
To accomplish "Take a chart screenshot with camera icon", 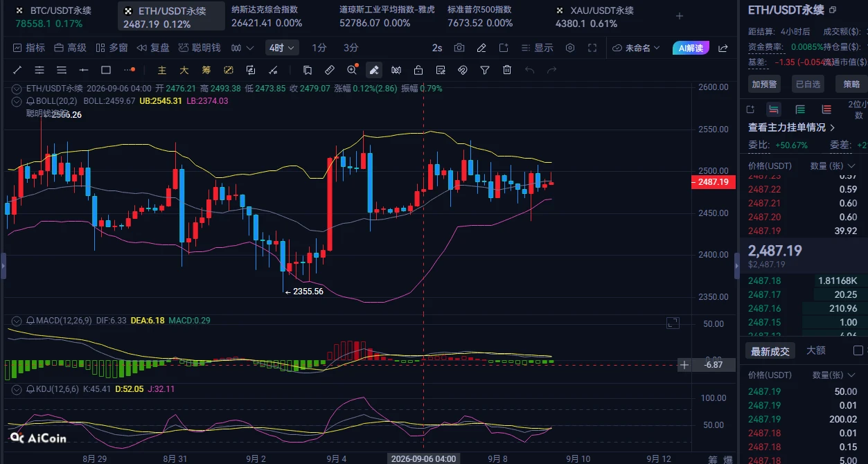I will click(459, 48).
